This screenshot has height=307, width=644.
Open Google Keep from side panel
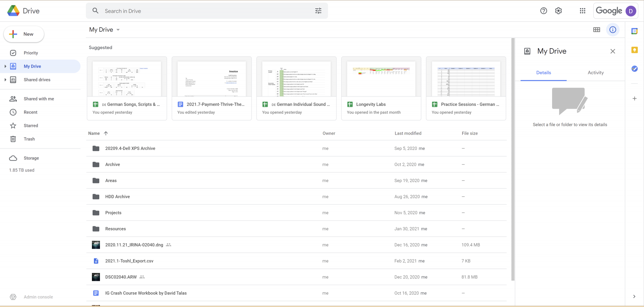pyautogui.click(x=634, y=50)
